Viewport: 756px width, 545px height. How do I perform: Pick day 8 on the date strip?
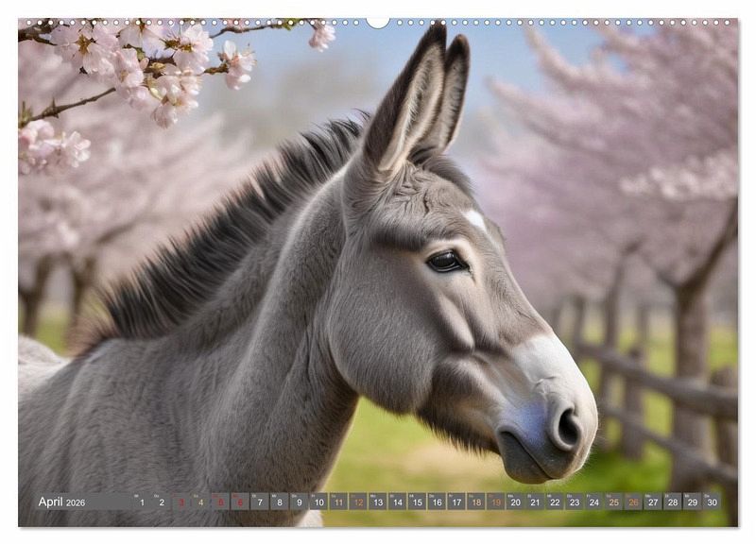[280, 502]
